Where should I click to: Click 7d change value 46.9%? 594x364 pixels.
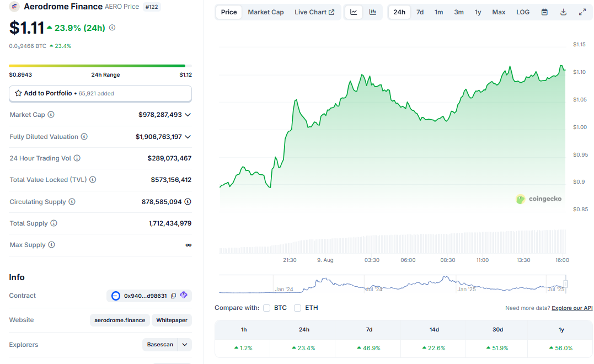click(x=368, y=348)
